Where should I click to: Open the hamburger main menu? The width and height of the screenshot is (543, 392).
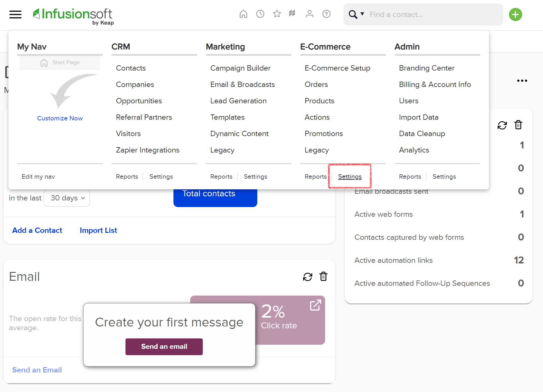(x=15, y=14)
